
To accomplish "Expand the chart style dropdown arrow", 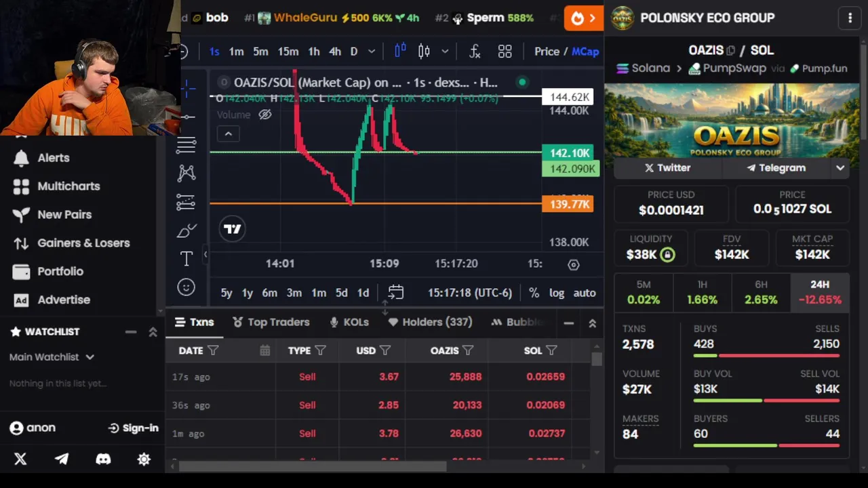I will pyautogui.click(x=445, y=52).
